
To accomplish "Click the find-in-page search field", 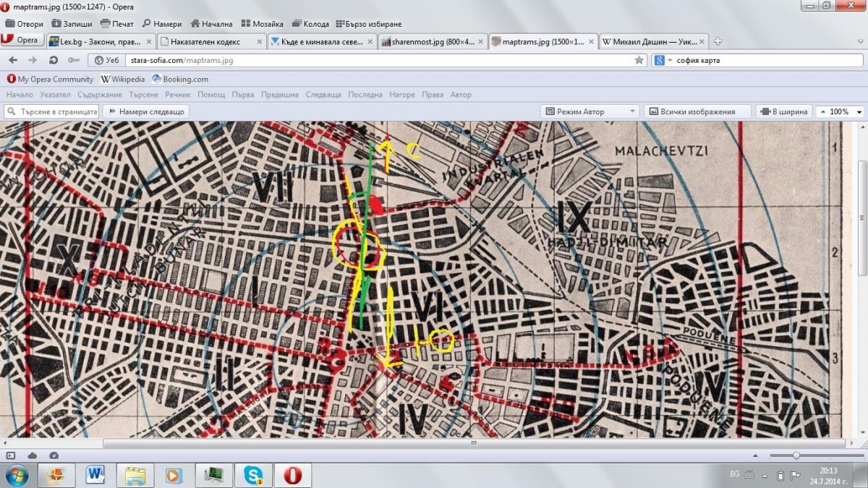I will tap(51, 111).
